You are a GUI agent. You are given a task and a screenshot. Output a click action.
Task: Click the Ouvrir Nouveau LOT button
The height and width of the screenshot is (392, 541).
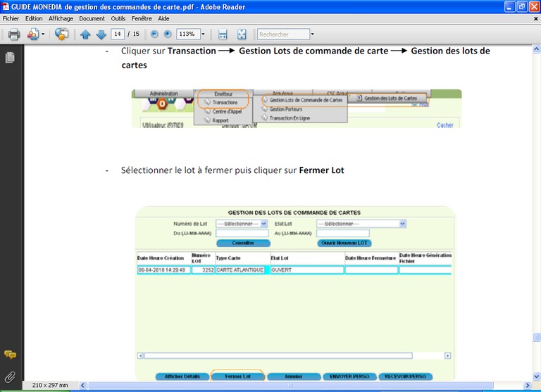(344, 243)
